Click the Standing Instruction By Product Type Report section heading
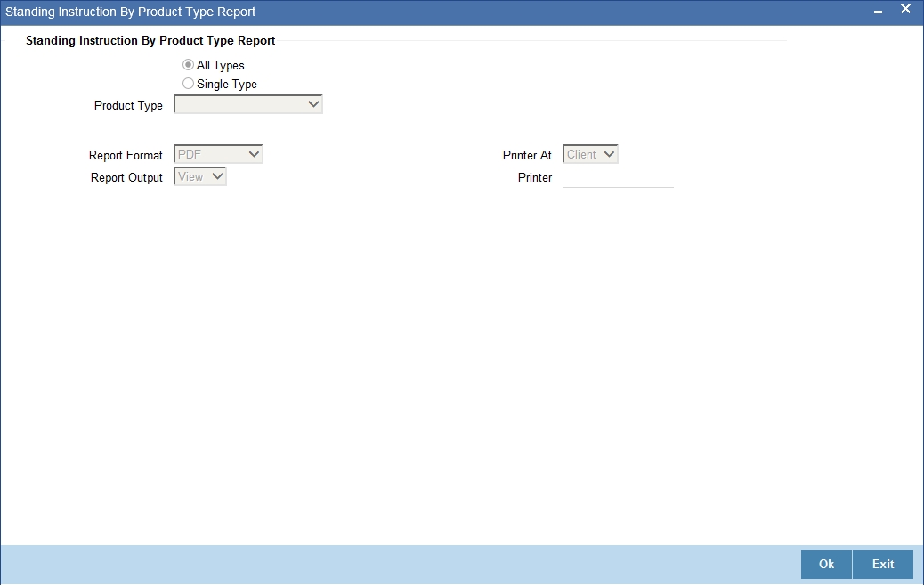924x586 pixels. [x=150, y=41]
